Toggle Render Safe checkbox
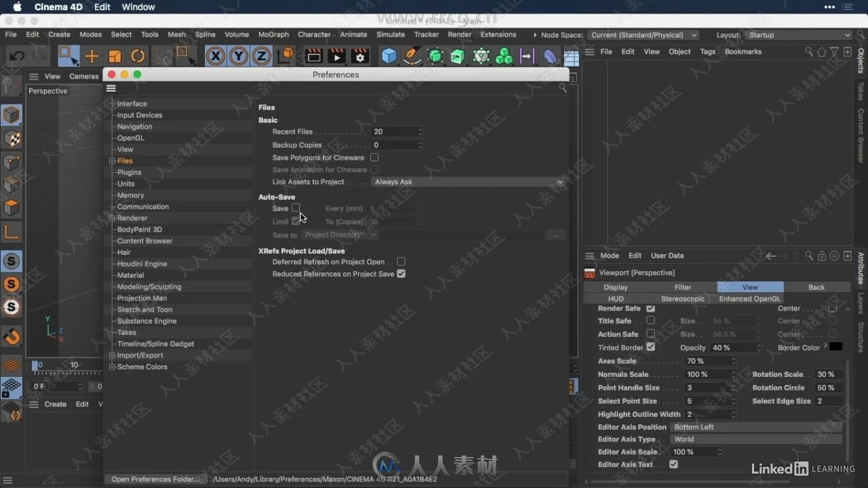Image resolution: width=868 pixels, height=488 pixels. pyautogui.click(x=650, y=308)
